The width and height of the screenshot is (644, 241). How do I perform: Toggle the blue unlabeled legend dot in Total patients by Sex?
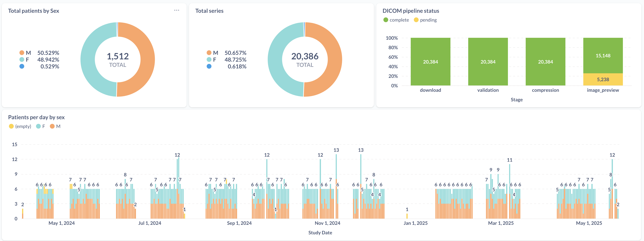tap(22, 66)
